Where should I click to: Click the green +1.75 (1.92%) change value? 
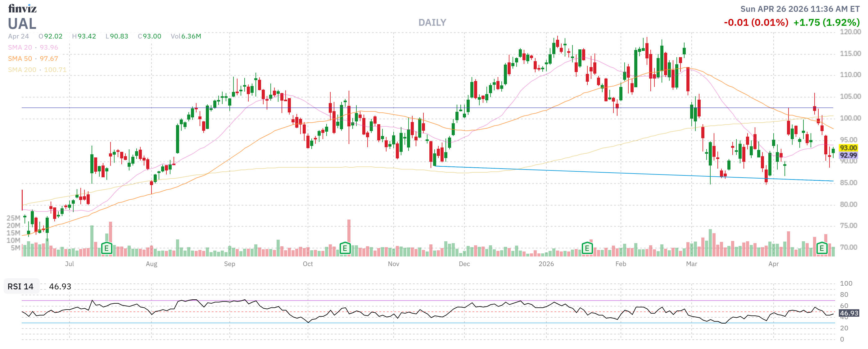pos(826,23)
